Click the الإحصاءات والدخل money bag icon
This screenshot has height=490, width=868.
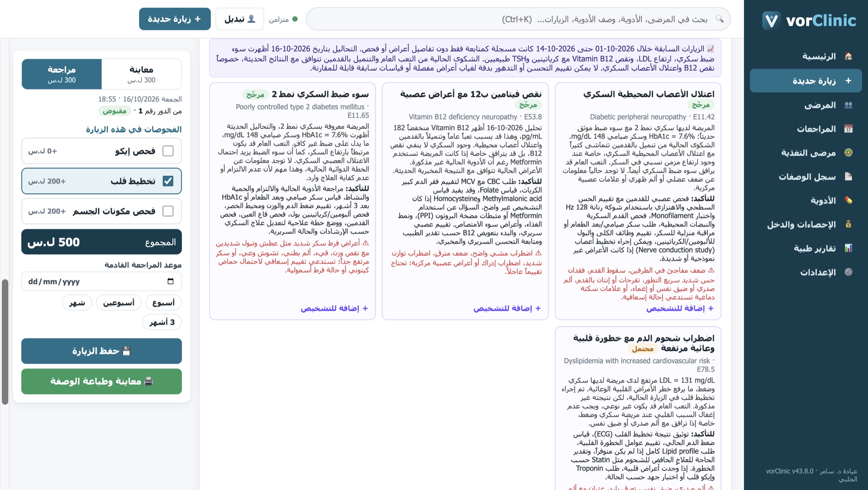pyautogui.click(x=848, y=224)
